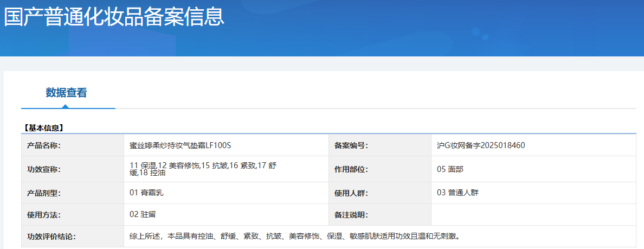Click the 产品剂型 label cell
The image size is (644, 249).
tap(73, 193)
